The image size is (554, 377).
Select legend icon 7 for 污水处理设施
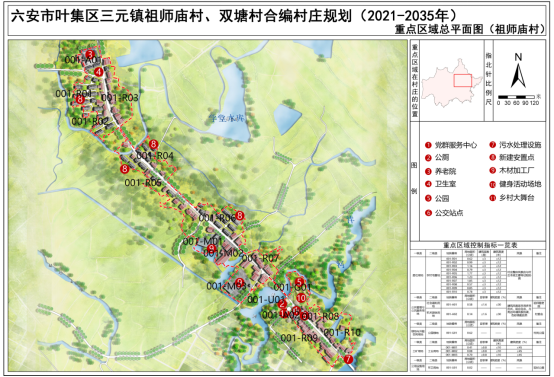pyautogui.click(x=493, y=145)
